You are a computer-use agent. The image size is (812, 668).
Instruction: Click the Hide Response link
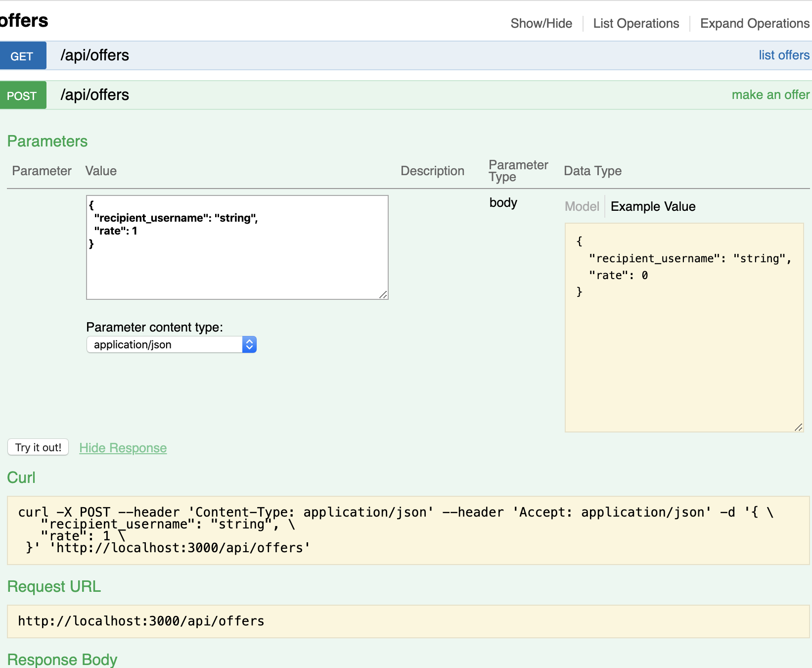123,448
